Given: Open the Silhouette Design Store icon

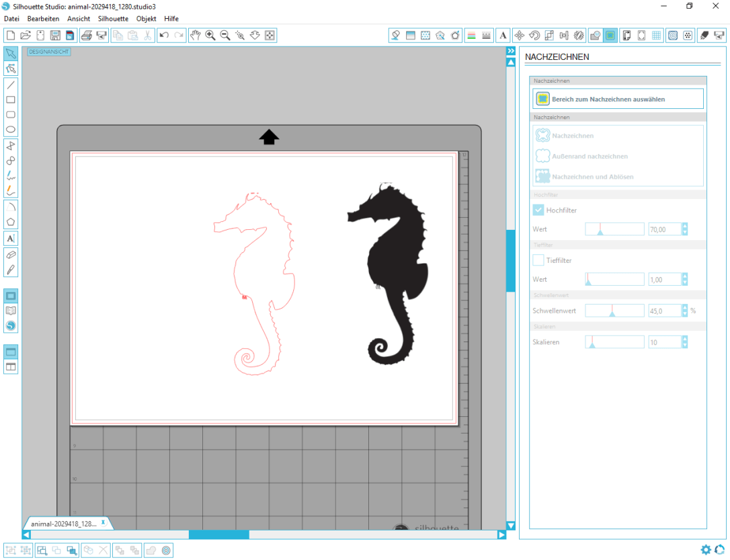Looking at the screenshot, I should click(x=10, y=325).
